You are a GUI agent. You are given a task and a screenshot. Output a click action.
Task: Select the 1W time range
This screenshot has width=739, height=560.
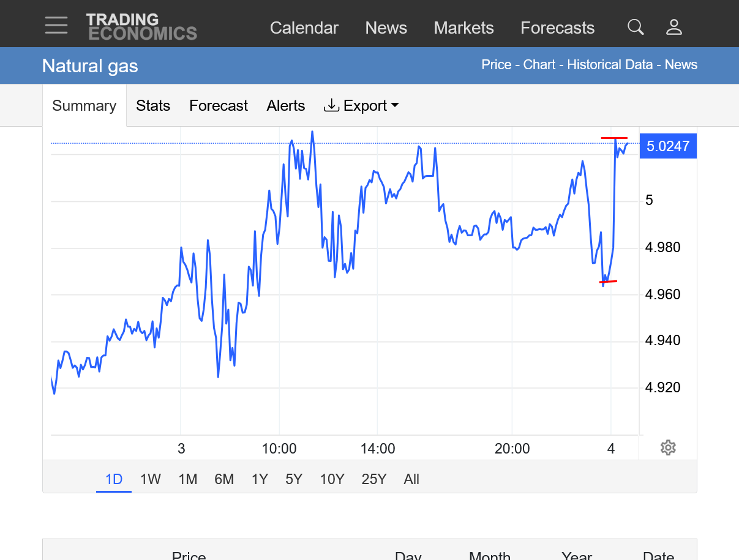pyautogui.click(x=151, y=479)
